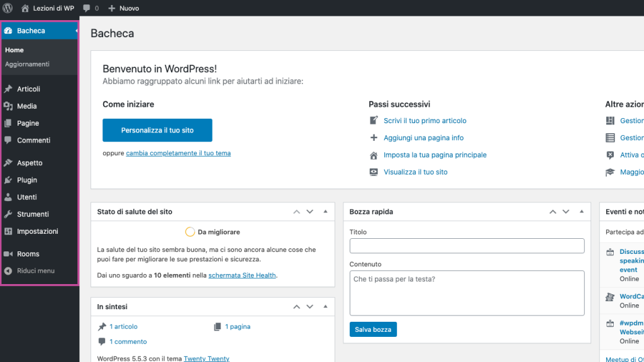Viewport: 644px width, 362px height.
Task: Click the Aspetto paintbrush icon
Action: tap(8, 163)
